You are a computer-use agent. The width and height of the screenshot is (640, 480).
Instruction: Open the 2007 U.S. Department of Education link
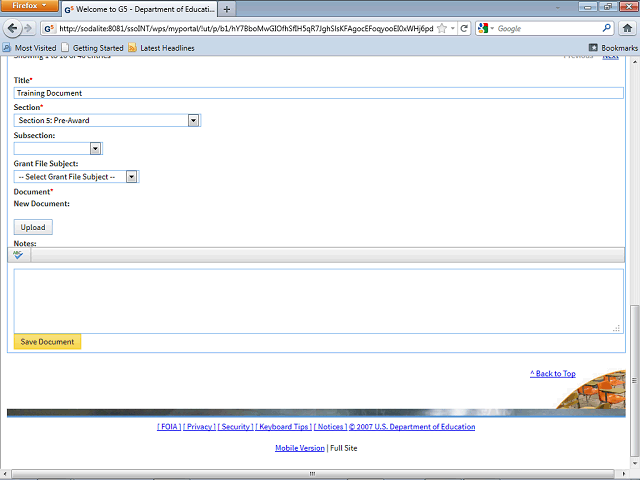point(412,427)
